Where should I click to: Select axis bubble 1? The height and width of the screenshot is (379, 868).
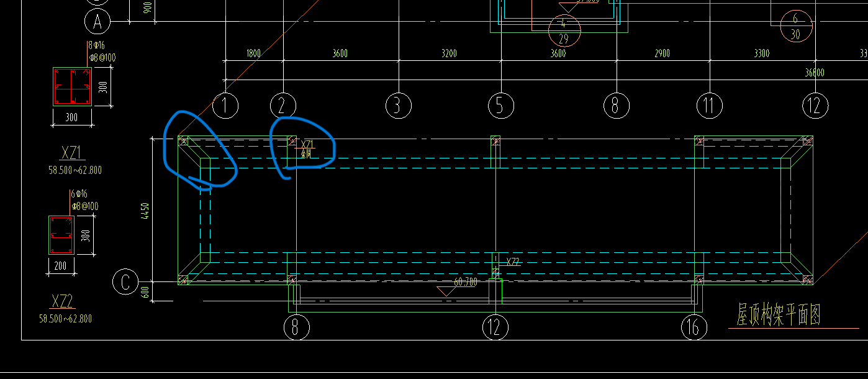click(x=225, y=106)
